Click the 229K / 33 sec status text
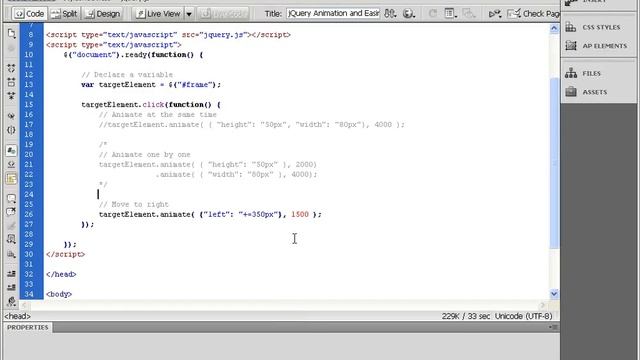Screen dimensions: 640x360 pos(466,316)
